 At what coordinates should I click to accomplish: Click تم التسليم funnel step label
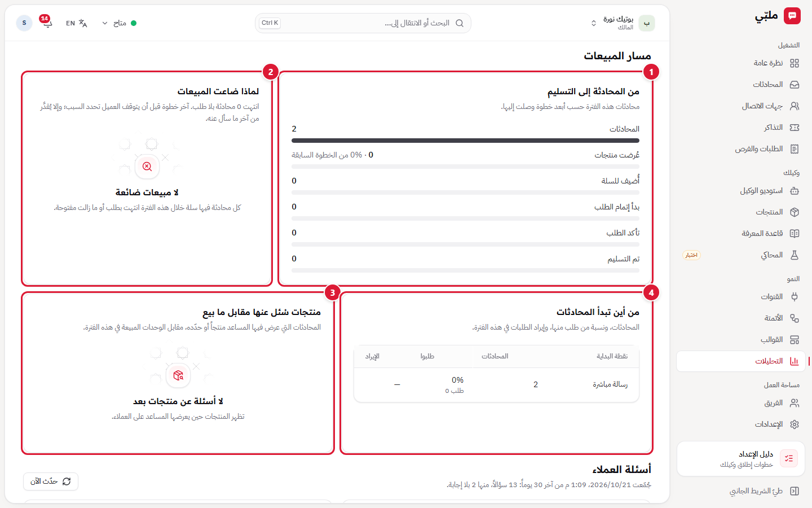click(623, 259)
